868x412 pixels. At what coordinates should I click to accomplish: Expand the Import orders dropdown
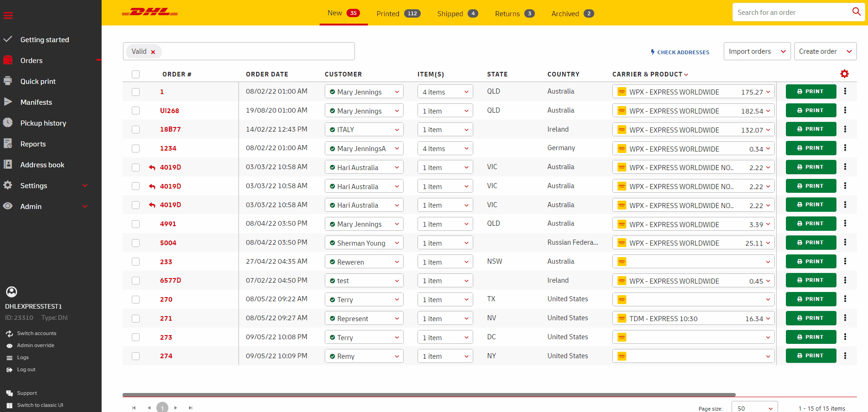point(757,51)
